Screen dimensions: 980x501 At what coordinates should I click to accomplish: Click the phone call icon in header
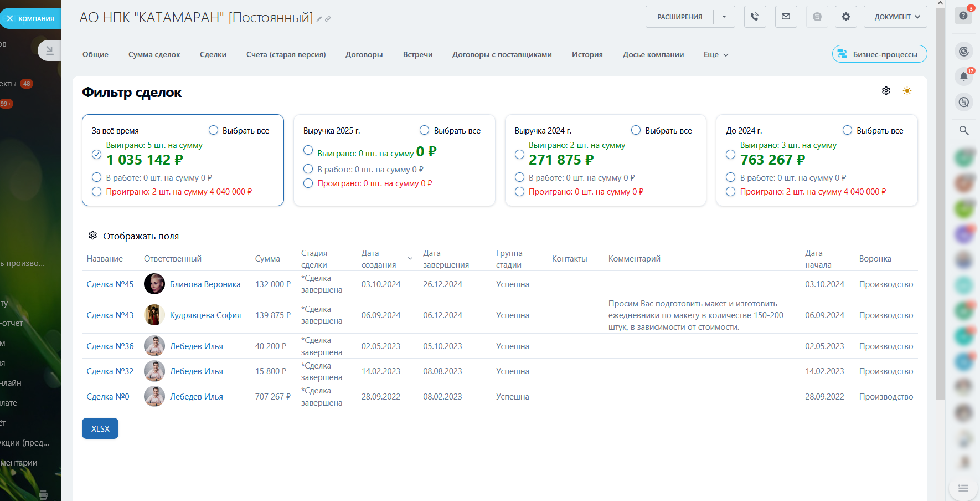(x=755, y=17)
